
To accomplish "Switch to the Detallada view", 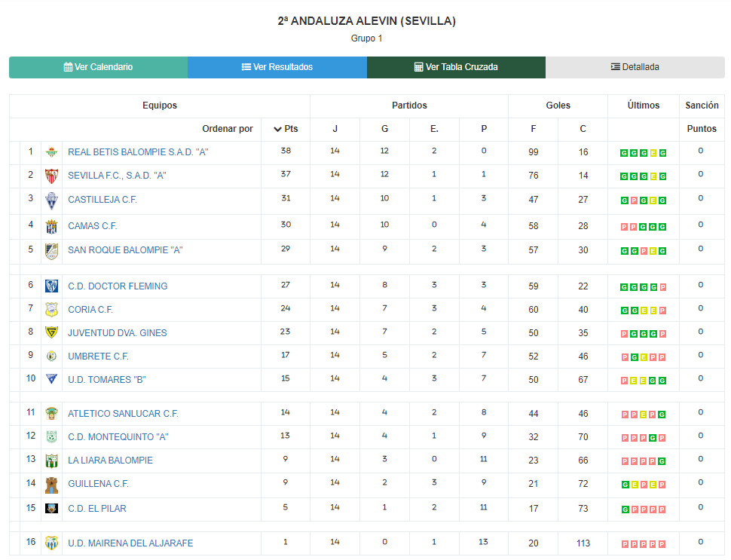I will click(x=635, y=67).
